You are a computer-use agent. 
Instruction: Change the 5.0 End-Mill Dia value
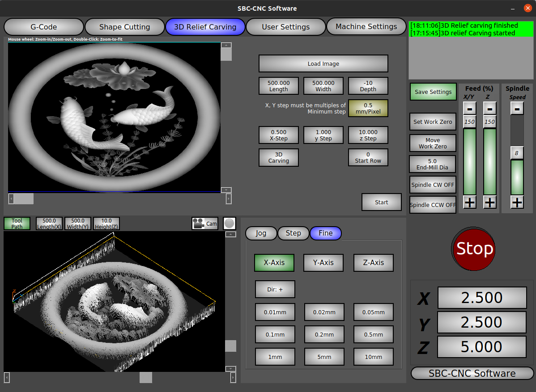[432, 164]
